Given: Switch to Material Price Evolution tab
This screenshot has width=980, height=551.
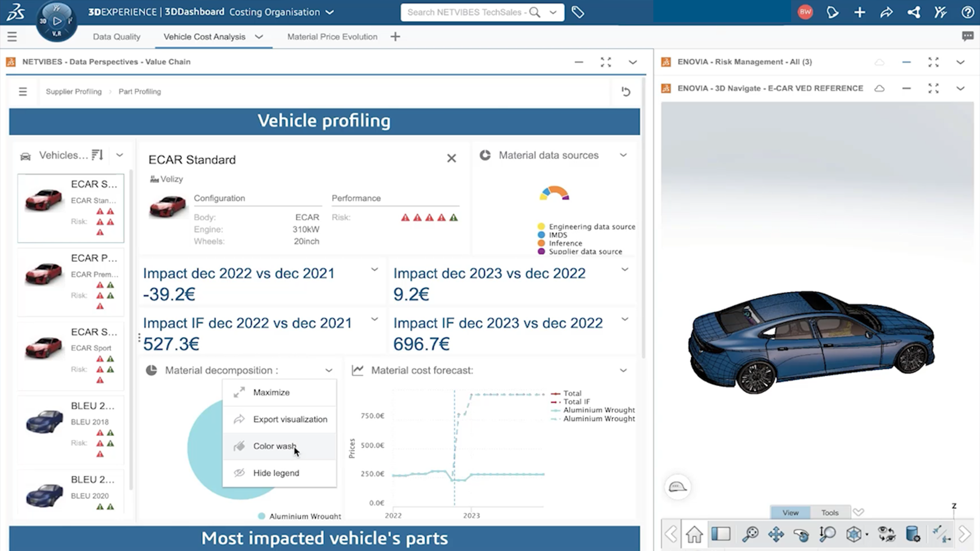Looking at the screenshot, I should (x=332, y=37).
